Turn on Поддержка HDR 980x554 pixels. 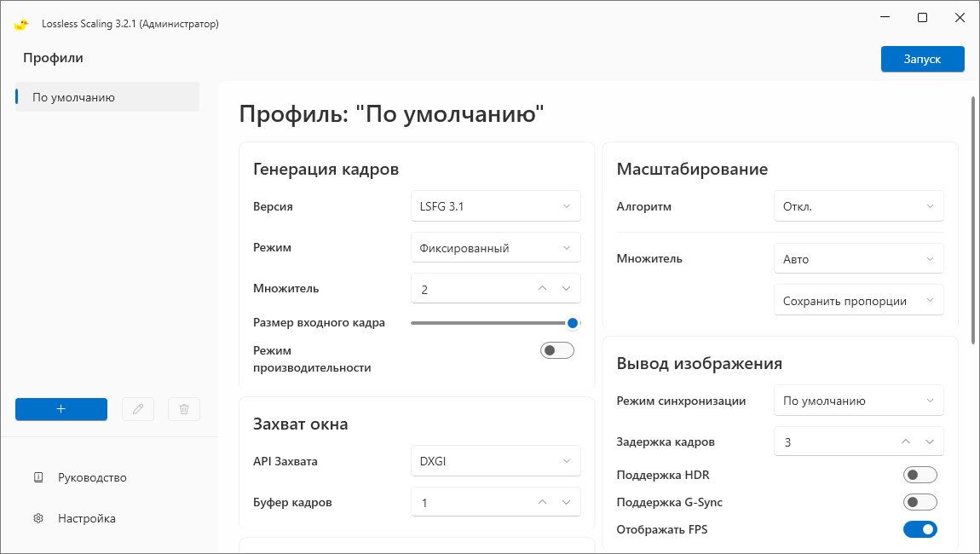click(919, 475)
